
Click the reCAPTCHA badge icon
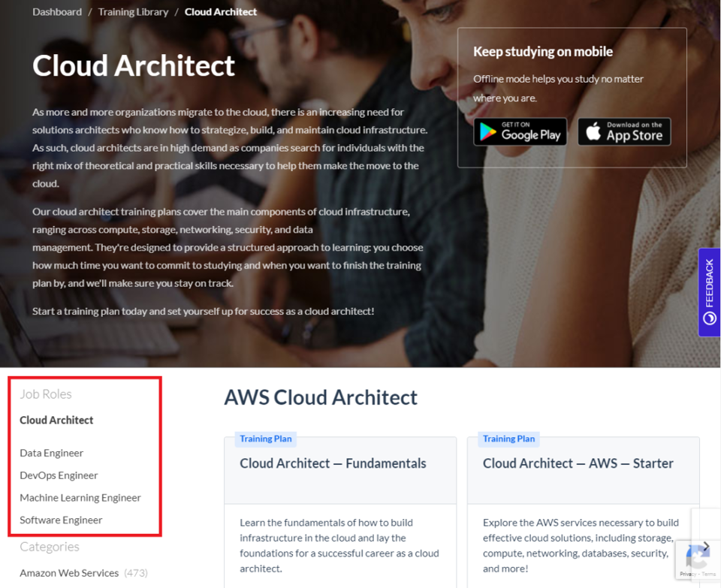coord(697,556)
